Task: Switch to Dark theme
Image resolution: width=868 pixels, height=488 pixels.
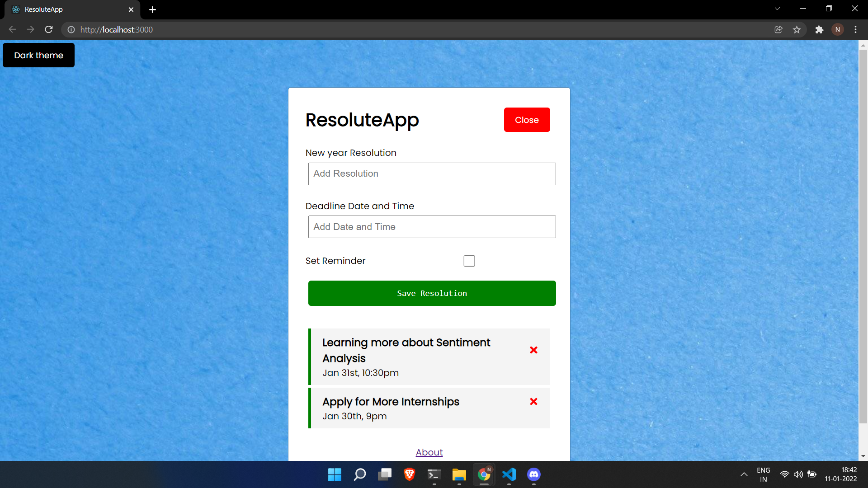Action: (x=38, y=55)
